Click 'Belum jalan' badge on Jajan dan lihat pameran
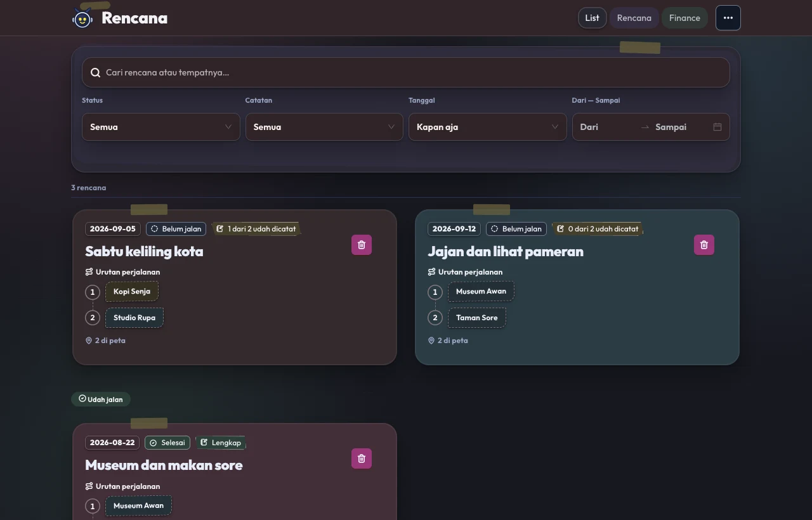The image size is (812, 520). coord(516,229)
